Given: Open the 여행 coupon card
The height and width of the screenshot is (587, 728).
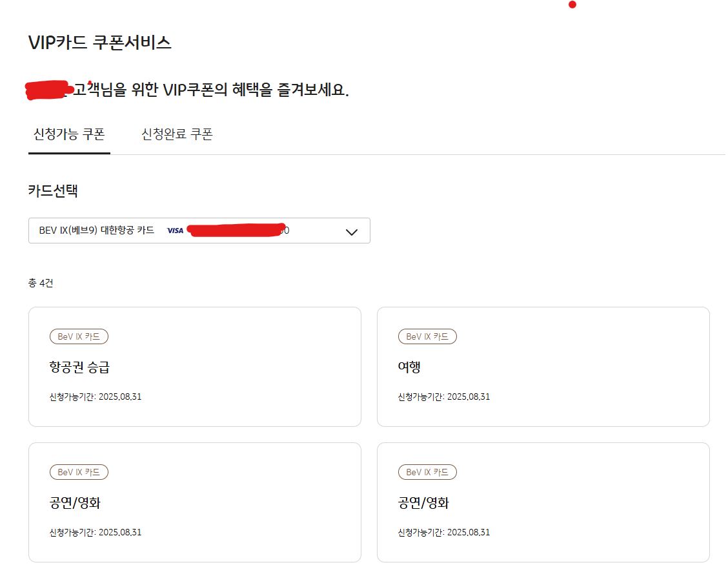Looking at the screenshot, I should [543, 366].
